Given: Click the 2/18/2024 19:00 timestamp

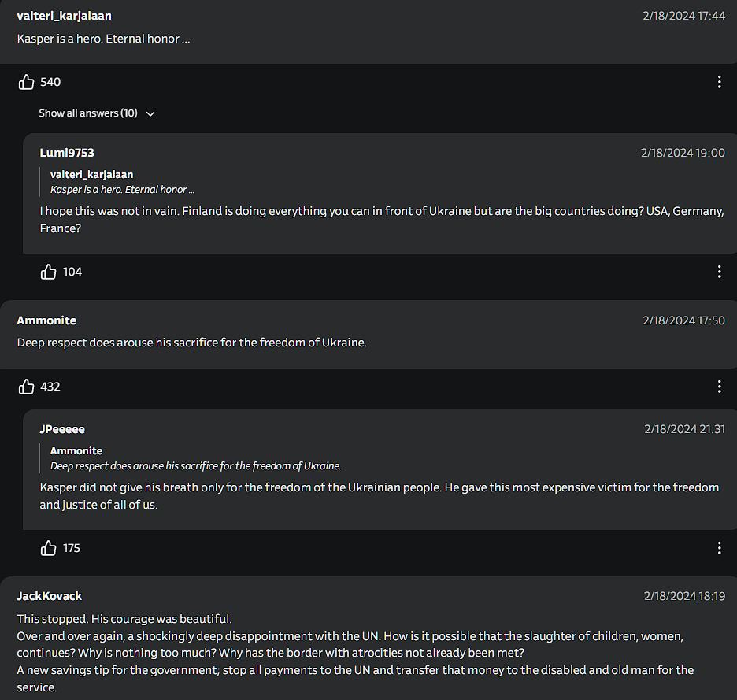Looking at the screenshot, I should [x=683, y=153].
